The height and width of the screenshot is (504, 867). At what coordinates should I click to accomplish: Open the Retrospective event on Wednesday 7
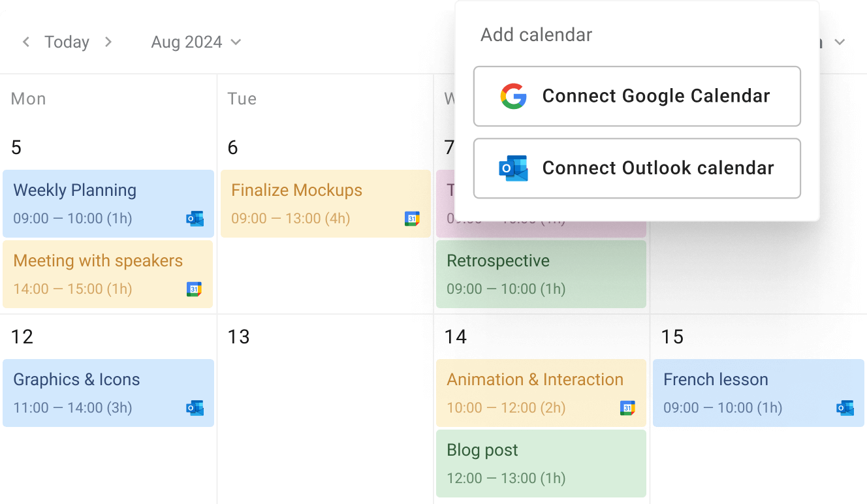[x=541, y=274]
